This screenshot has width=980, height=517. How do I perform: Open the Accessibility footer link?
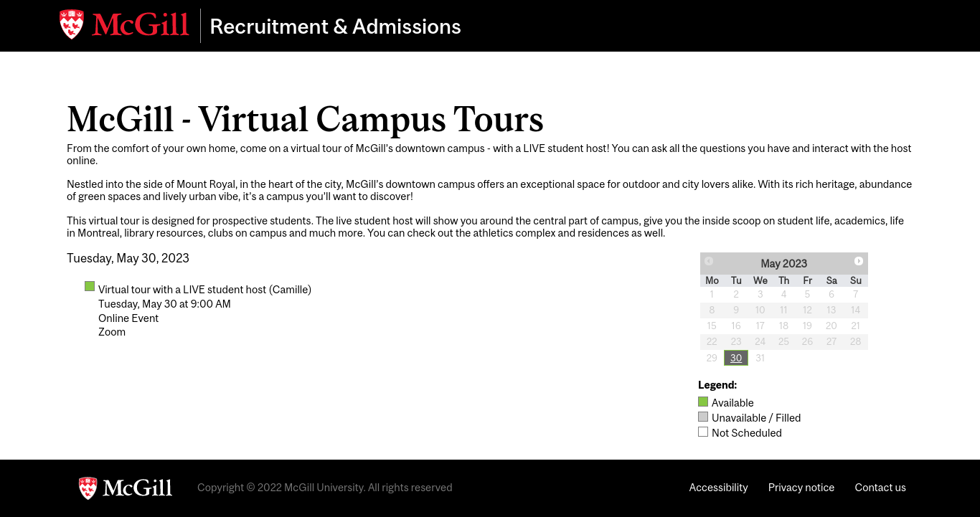718,488
